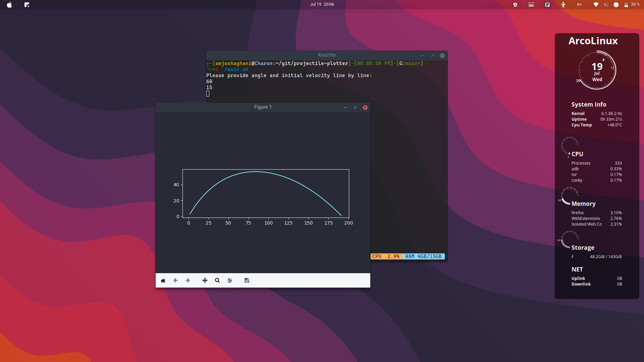Minimize the Alacritty terminal window
Image resolution: width=644 pixels, height=362 pixels.
point(422,56)
